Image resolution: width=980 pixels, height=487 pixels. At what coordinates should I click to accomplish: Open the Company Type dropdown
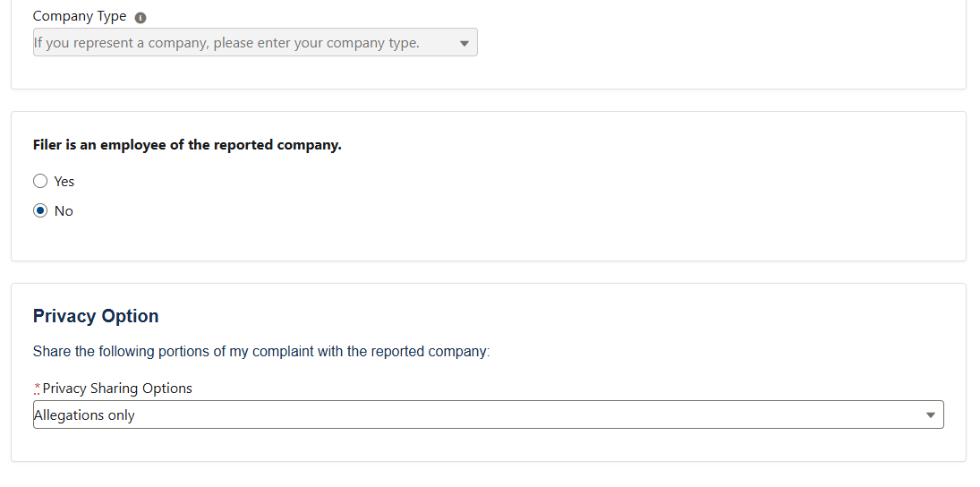(254, 43)
